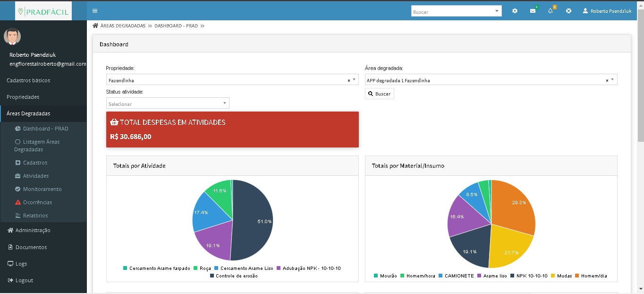Screen dimensions: 644x294
Task: Open settings gear in top bar
Action: pos(515,11)
